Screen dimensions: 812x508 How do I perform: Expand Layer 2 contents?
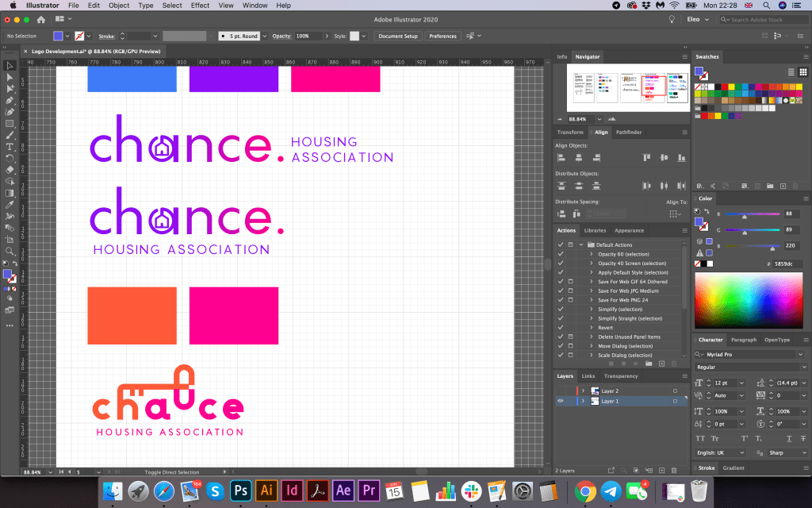[x=583, y=391]
